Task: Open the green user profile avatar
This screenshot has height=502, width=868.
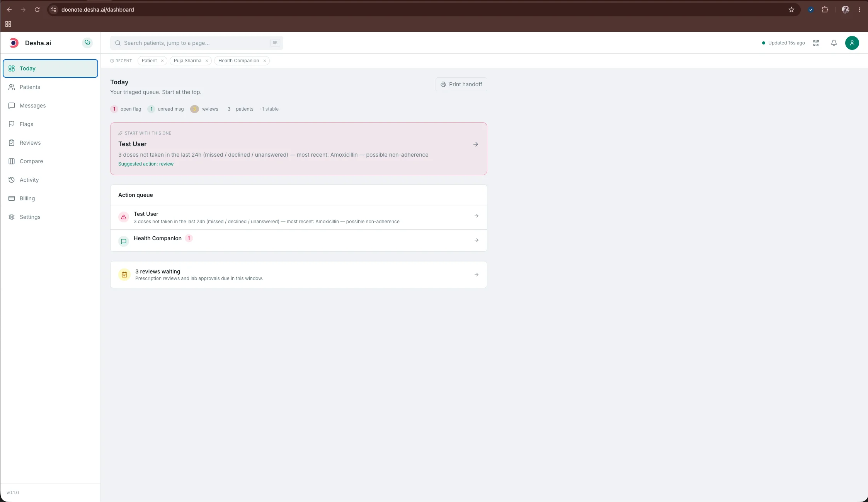Action: [852, 43]
